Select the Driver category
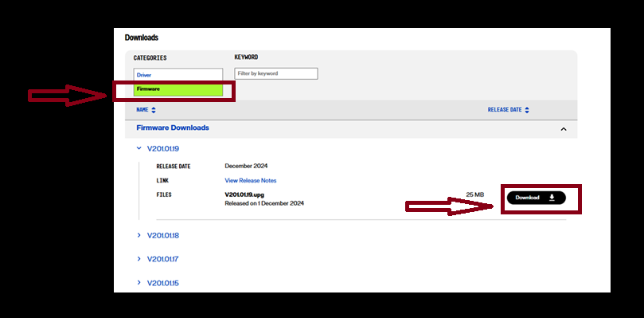 (178, 75)
